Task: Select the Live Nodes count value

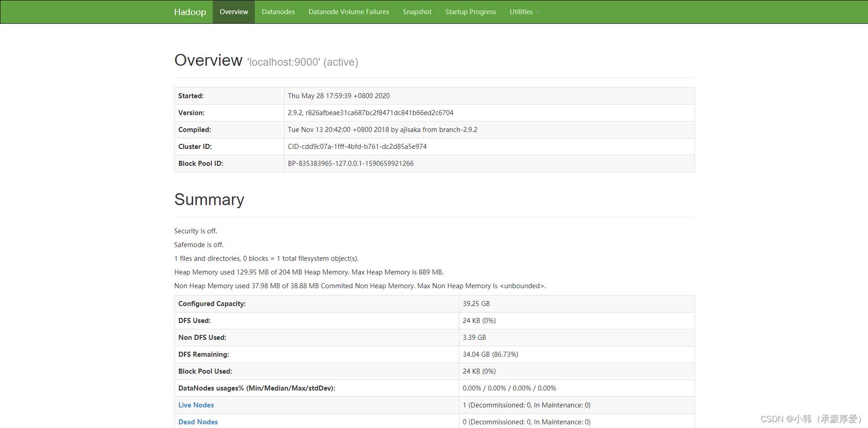Action: click(526, 405)
